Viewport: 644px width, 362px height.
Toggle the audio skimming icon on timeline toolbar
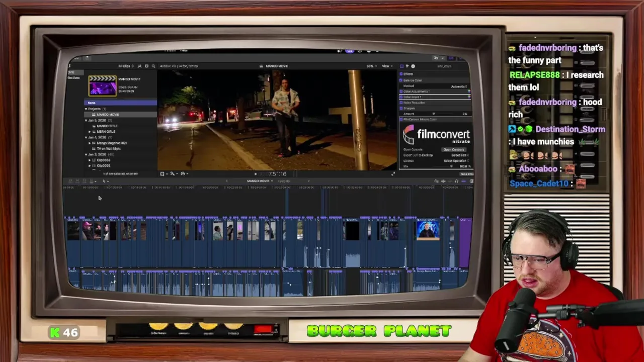[x=443, y=181]
